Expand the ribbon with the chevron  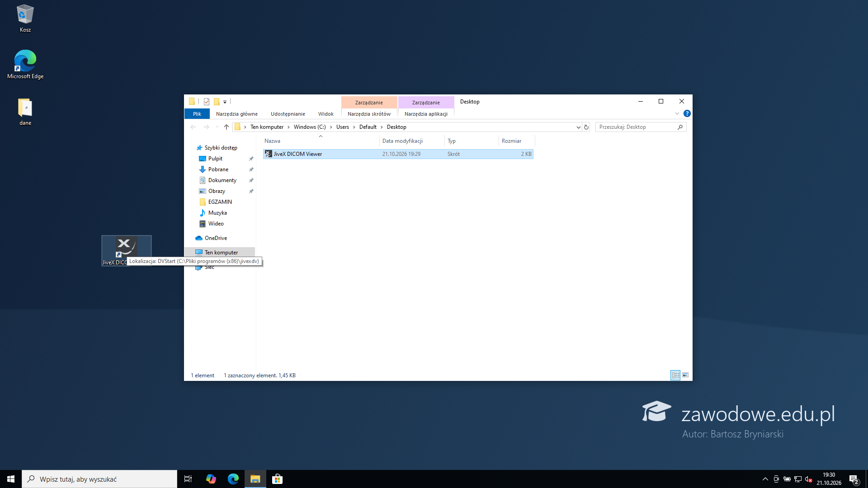point(677,114)
